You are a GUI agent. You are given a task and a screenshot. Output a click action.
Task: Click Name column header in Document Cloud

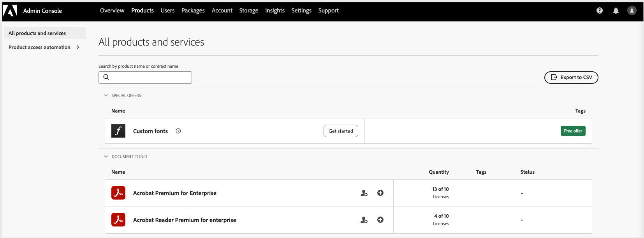(118, 172)
